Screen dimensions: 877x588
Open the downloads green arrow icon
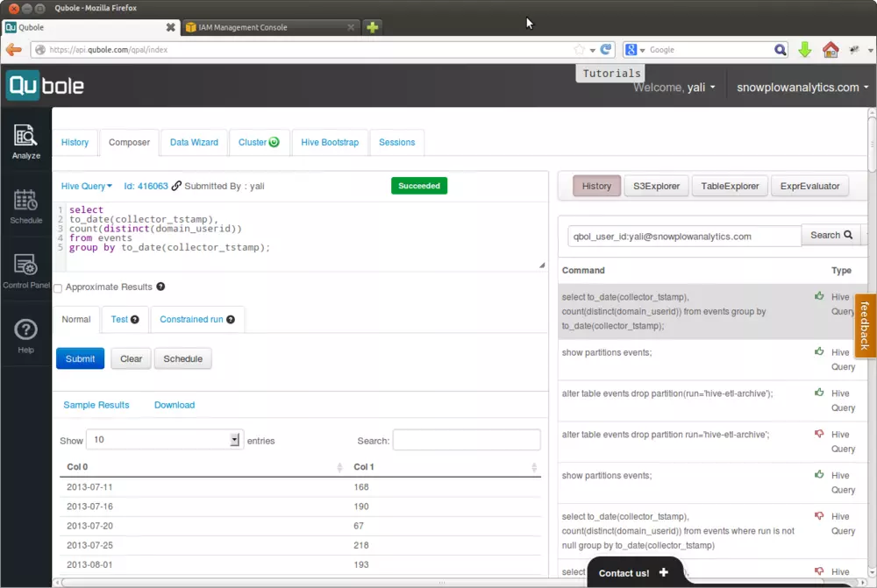click(805, 50)
